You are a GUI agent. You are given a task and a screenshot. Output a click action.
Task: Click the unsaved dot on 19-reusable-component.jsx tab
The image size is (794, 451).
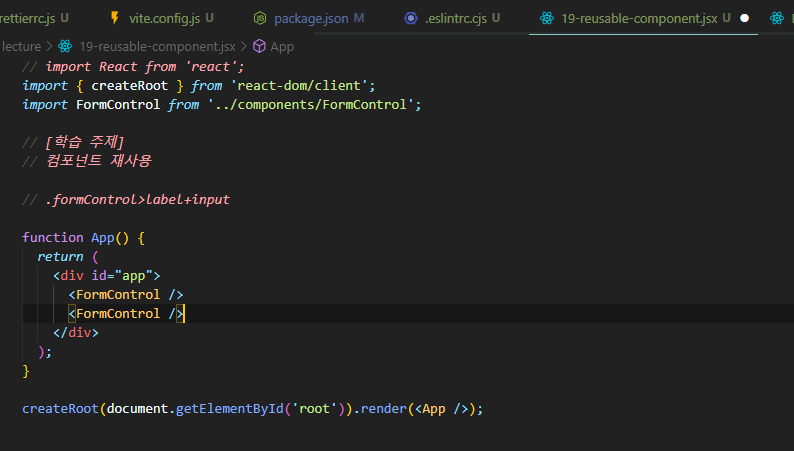pos(744,18)
